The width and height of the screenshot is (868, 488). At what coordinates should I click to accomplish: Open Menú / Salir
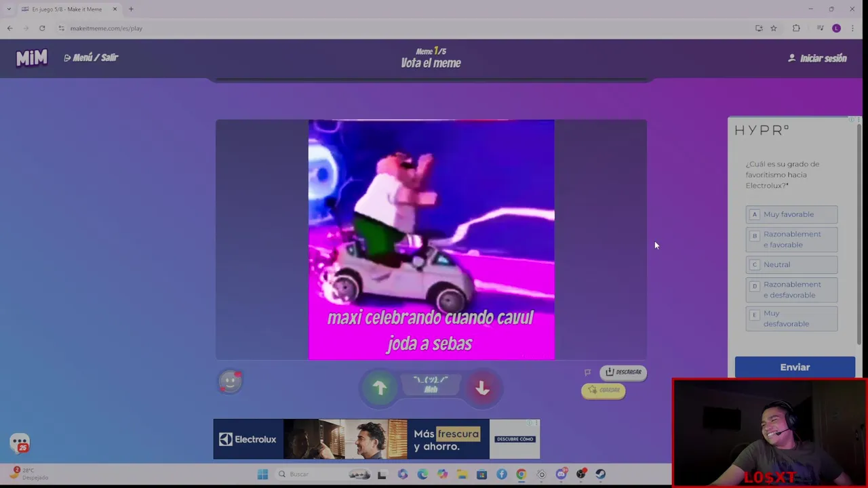[x=91, y=58]
